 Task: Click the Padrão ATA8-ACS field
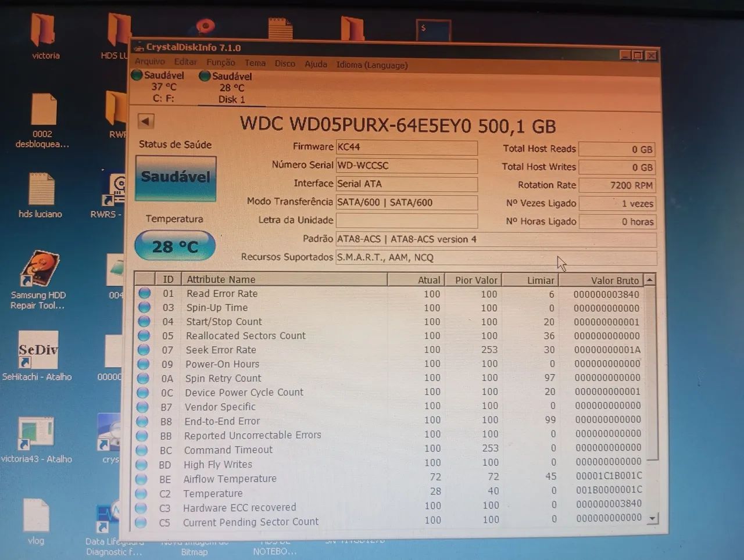click(496, 239)
